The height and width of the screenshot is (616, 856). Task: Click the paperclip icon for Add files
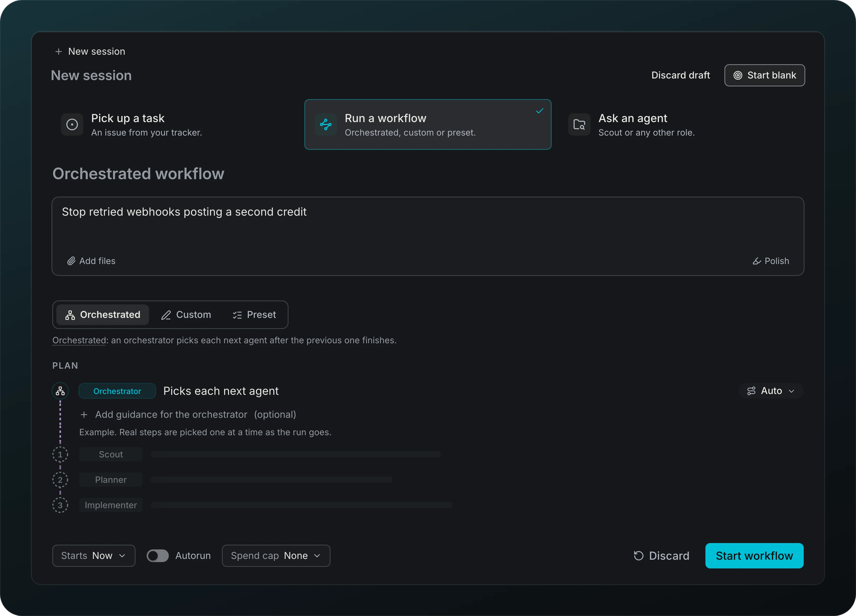[x=71, y=261]
